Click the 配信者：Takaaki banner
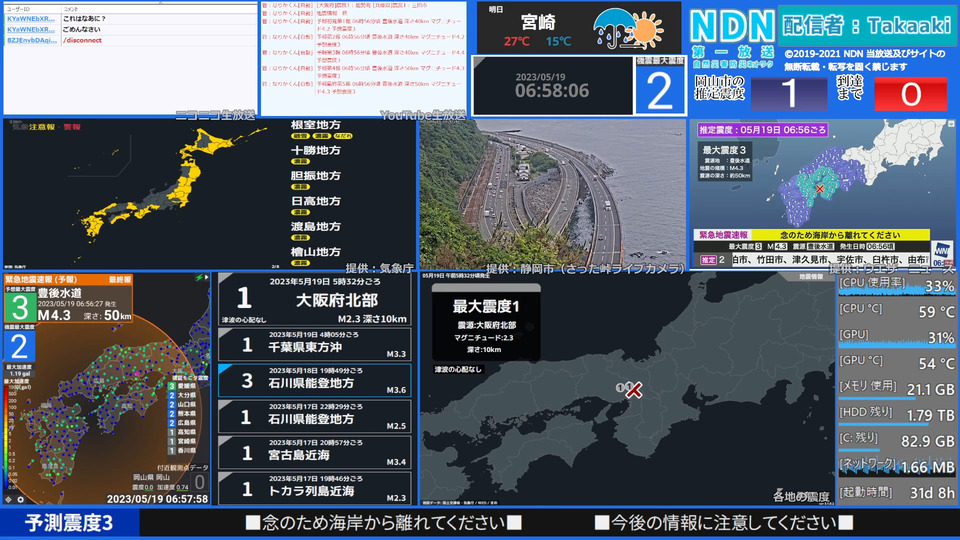The width and height of the screenshot is (960, 540). tap(866, 25)
